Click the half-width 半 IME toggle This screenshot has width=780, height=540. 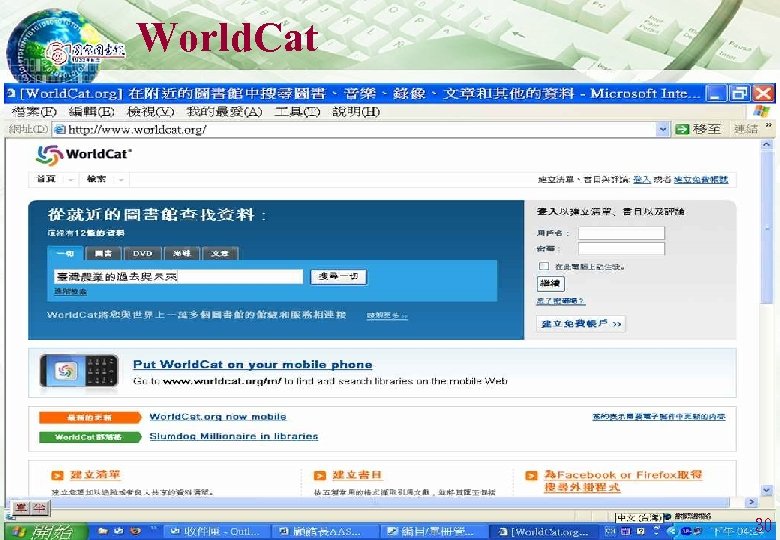[x=39, y=508]
